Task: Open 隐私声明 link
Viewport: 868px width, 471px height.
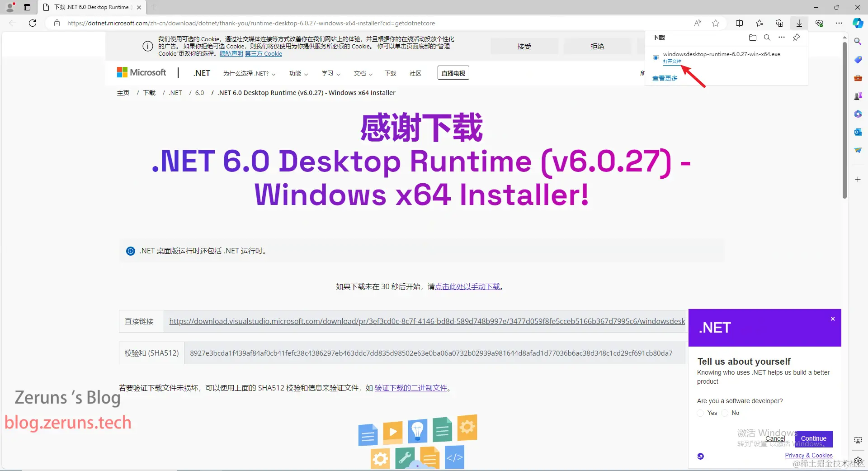Action: 231,54
